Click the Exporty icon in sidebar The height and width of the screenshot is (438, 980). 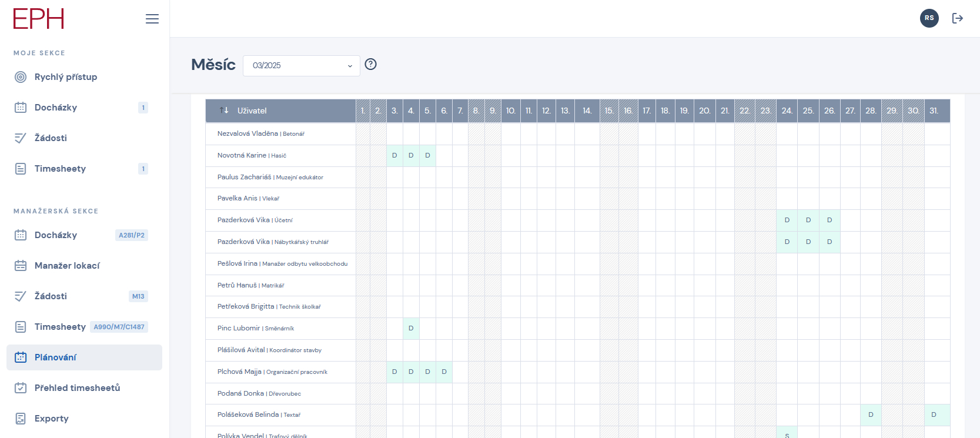(x=21, y=419)
